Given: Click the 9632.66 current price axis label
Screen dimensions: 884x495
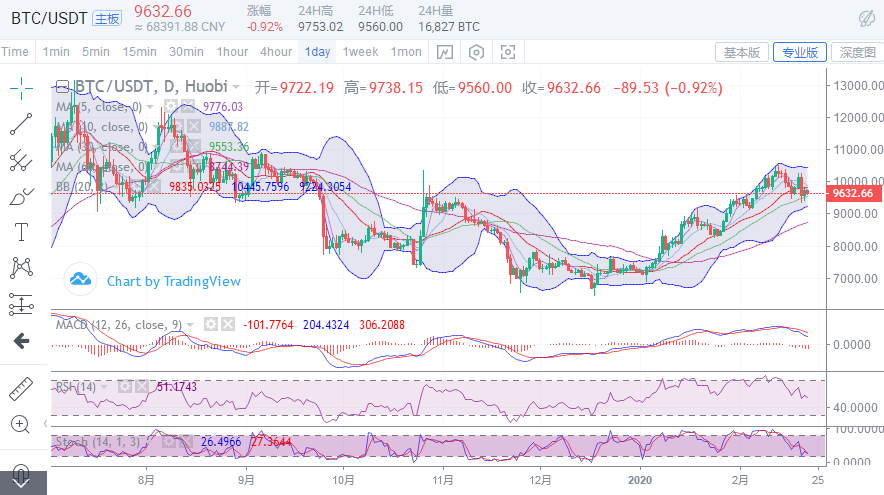Looking at the screenshot, I should (x=853, y=193).
